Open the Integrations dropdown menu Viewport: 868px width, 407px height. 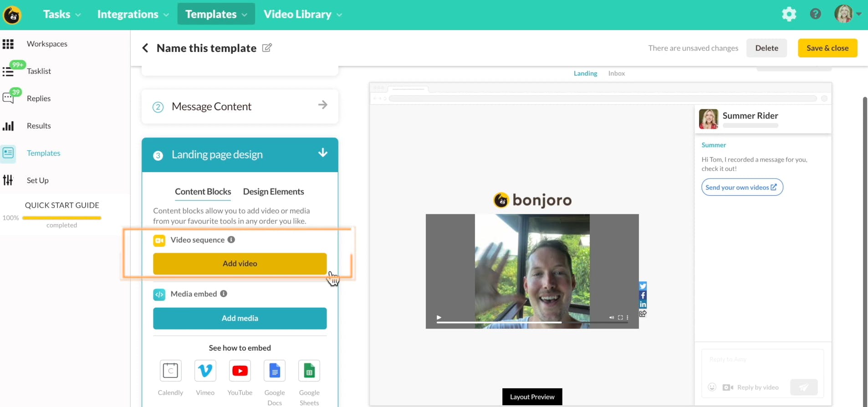tap(133, 15)
